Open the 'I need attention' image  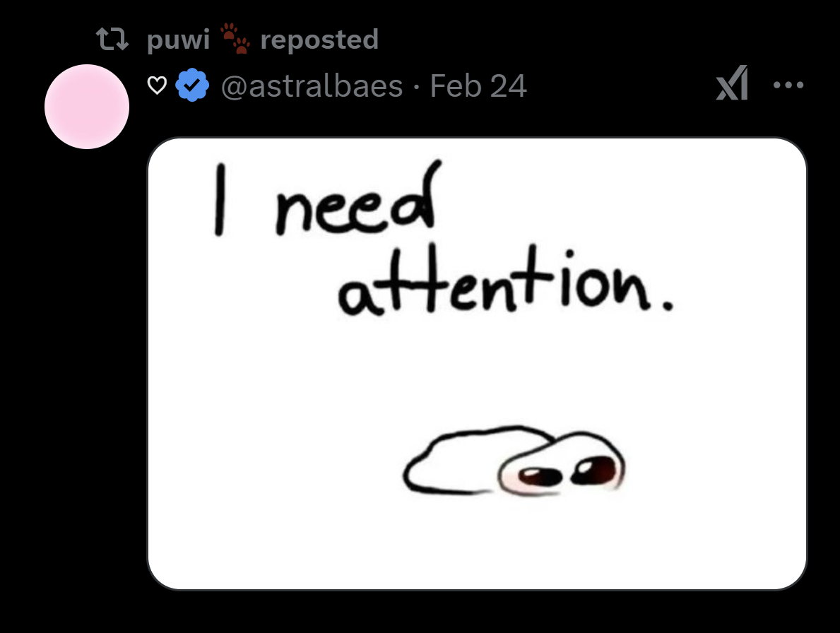point(477,364)
